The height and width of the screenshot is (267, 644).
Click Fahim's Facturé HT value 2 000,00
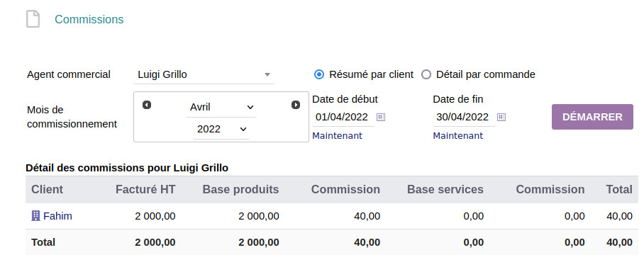155,216
